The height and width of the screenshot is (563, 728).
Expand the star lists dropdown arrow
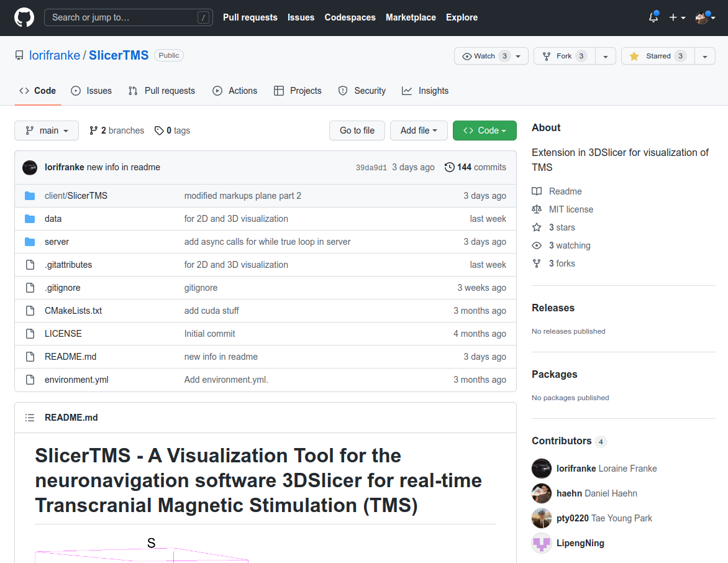(705, 56)
